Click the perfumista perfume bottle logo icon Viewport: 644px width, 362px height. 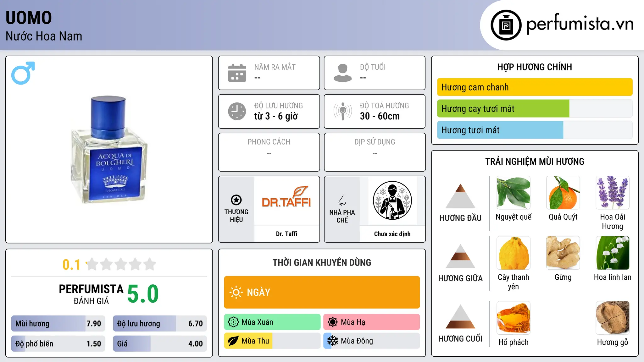point(506,25)
